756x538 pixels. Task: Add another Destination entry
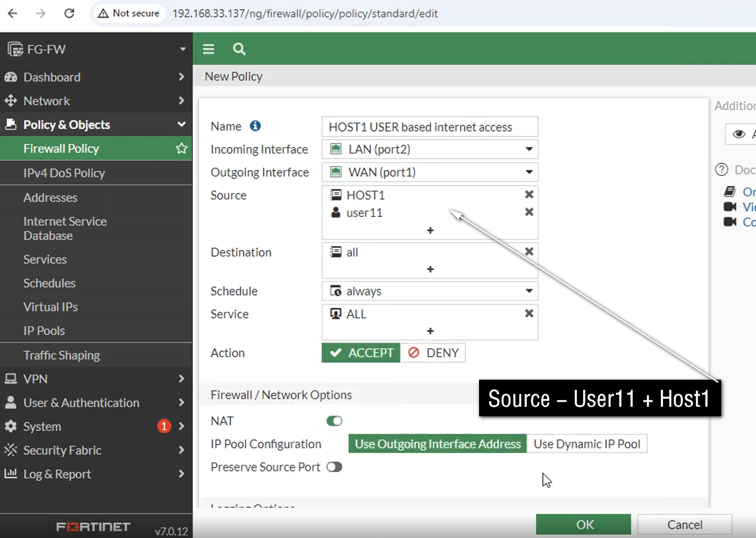click(430, 269)
